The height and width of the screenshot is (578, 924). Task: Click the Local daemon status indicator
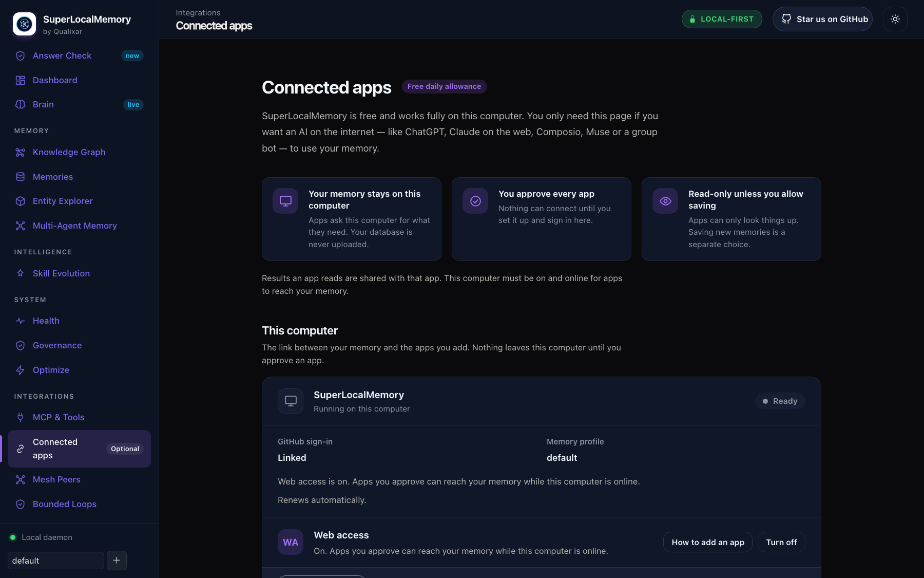tap(42, 537)
